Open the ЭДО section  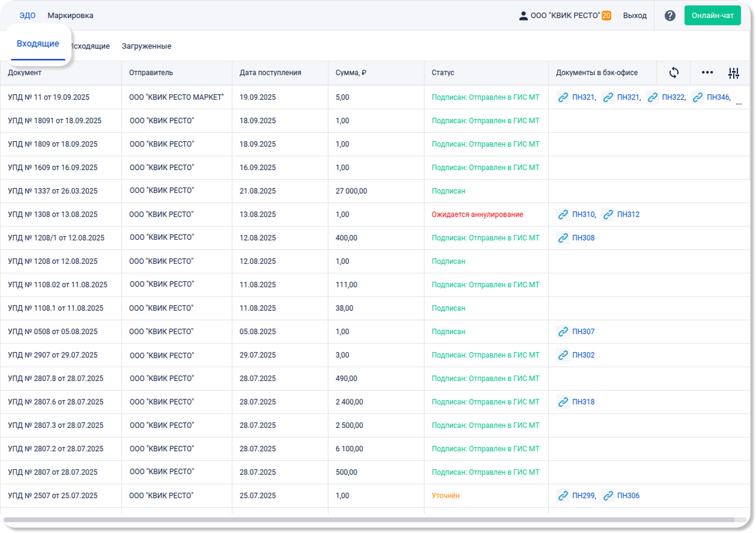click(x=27, y=16)
